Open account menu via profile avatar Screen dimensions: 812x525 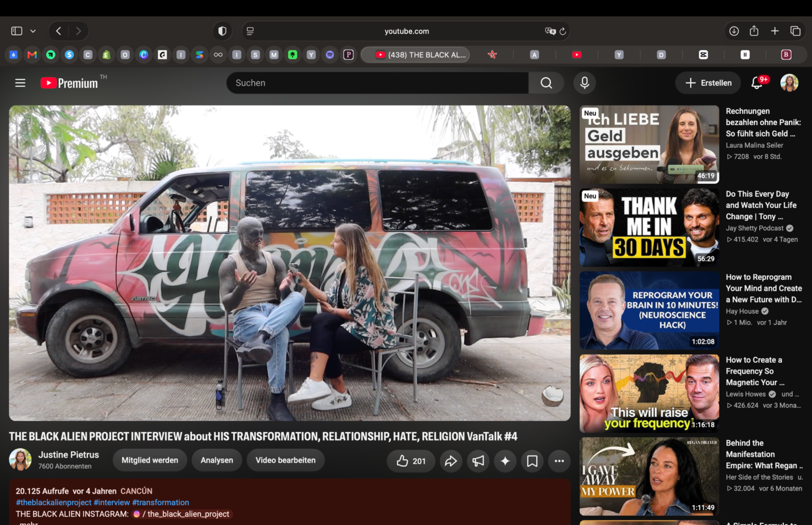click(x=789, y=83)
